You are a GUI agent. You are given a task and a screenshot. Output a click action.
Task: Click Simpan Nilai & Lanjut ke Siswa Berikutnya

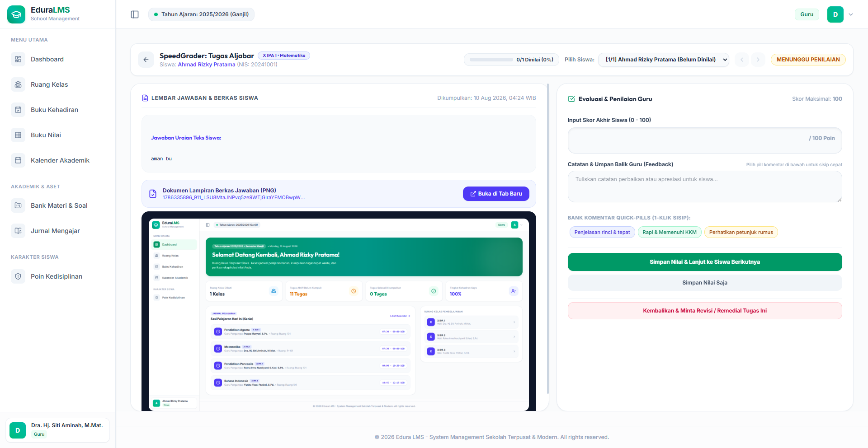point(705,262)
